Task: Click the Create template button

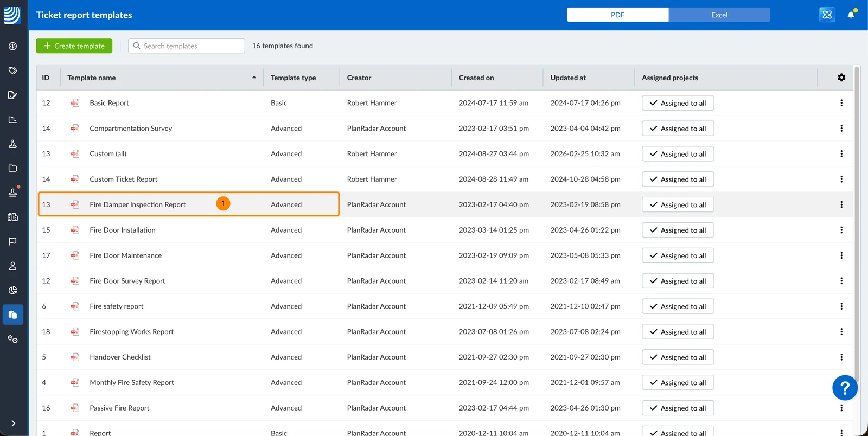Action: point(74,46)
